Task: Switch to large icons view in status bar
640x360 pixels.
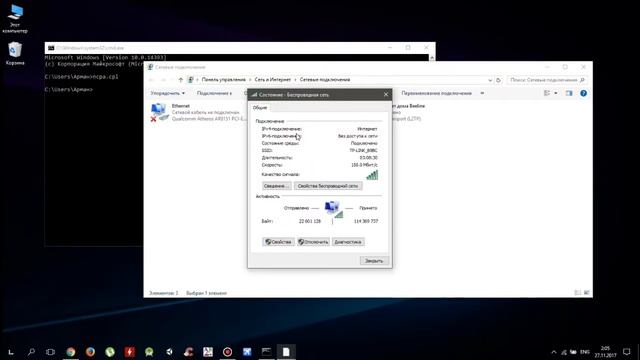Action: coord(586,293)
